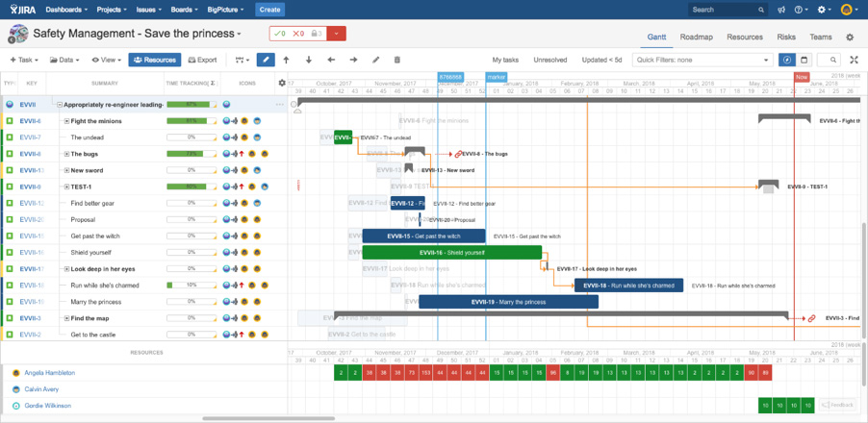Click the project avatar image
The image size is (868, 423).
tap(18, 34)
